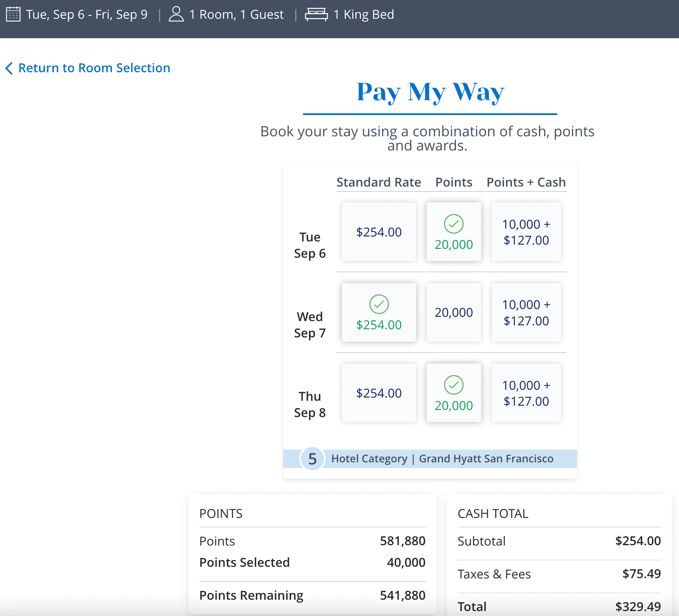This screenshot has height=616, width=679.
Task: Select 10,000 + $127.00 for Thu Sep 8
Action: coord(526,393)
